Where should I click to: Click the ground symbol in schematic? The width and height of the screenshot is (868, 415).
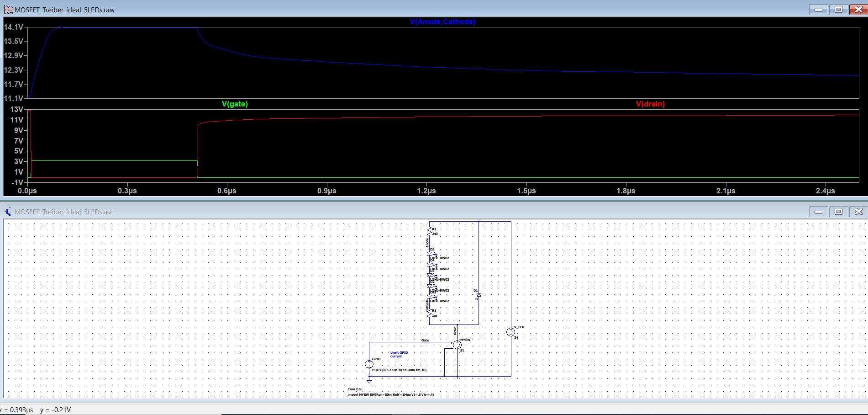tap(369, 381)
